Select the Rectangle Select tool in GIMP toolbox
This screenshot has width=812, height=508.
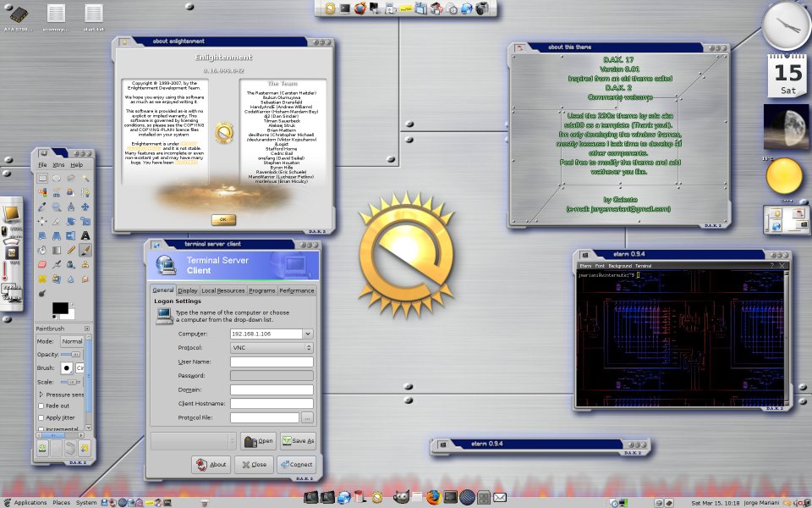tap(42, 179)
